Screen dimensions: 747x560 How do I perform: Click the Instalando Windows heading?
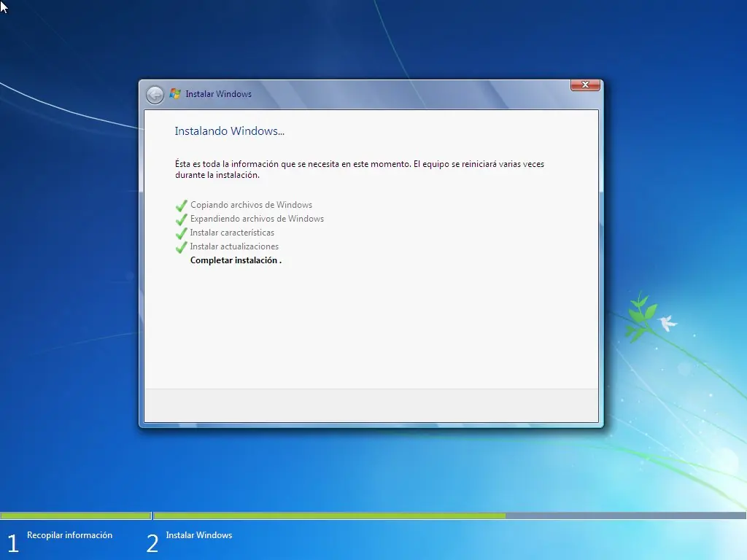229,131
